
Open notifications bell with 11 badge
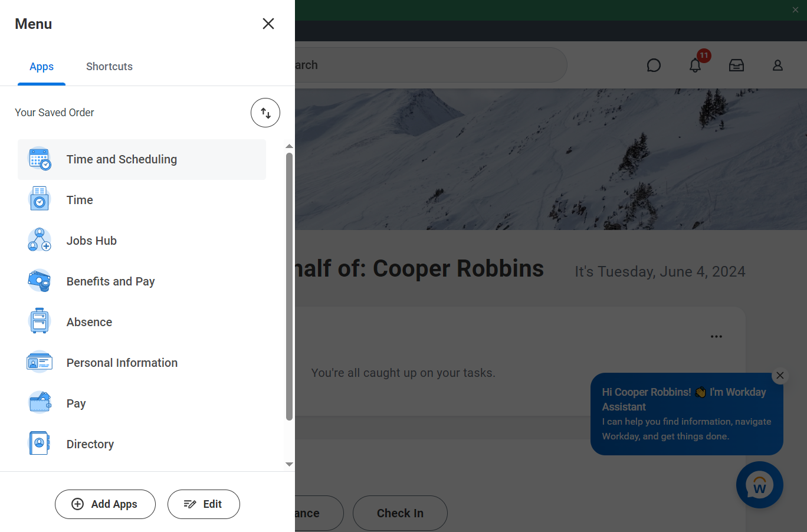pyautogui.click(x=696, y=64)
